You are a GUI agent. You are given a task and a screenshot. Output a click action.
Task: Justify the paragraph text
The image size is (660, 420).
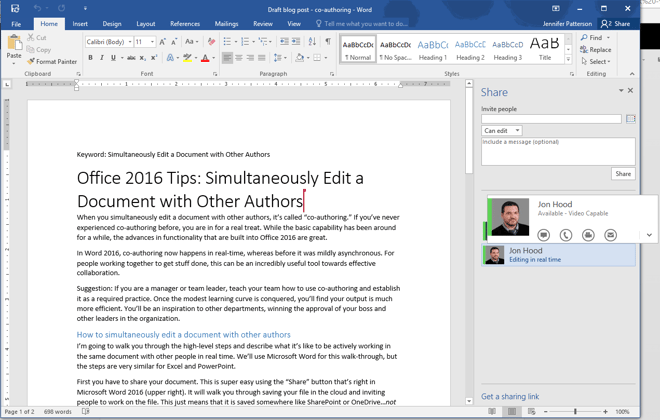tap(262, 58)
